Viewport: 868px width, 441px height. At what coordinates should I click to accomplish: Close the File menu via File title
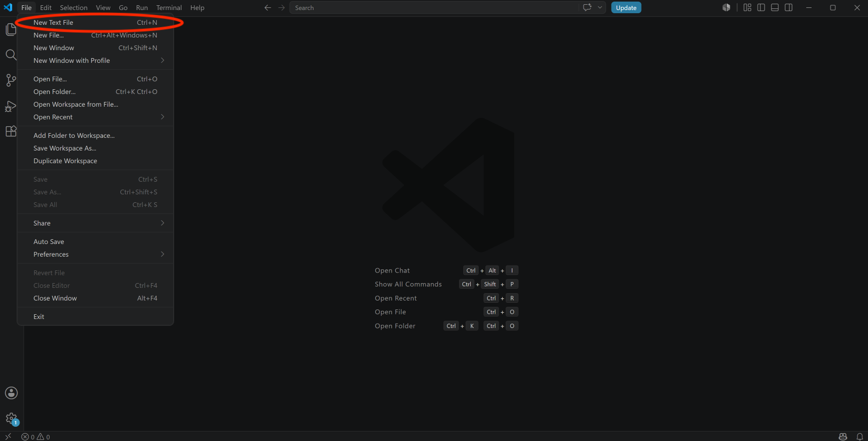[x=26, y=7]
